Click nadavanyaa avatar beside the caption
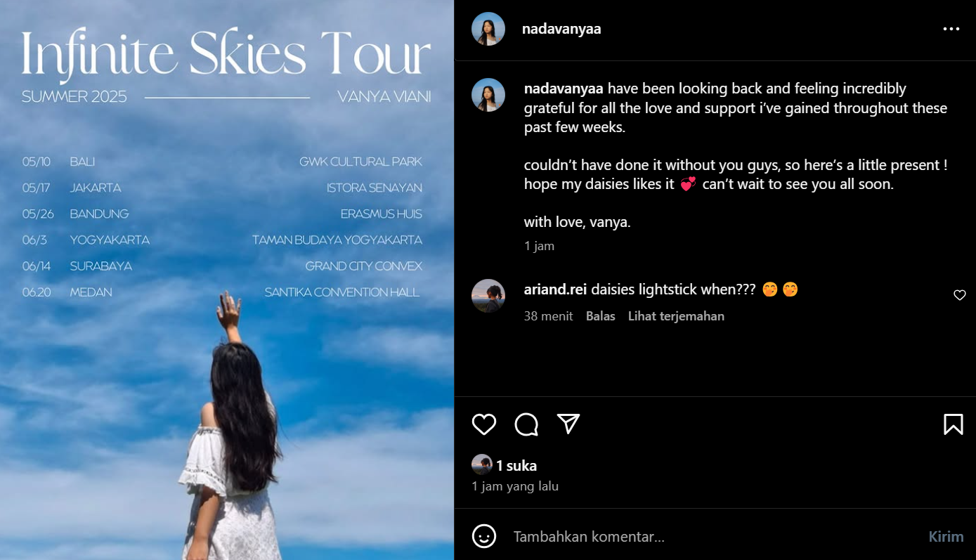The height and width of the screenshot is (560, 976). [x=488, y=95]
